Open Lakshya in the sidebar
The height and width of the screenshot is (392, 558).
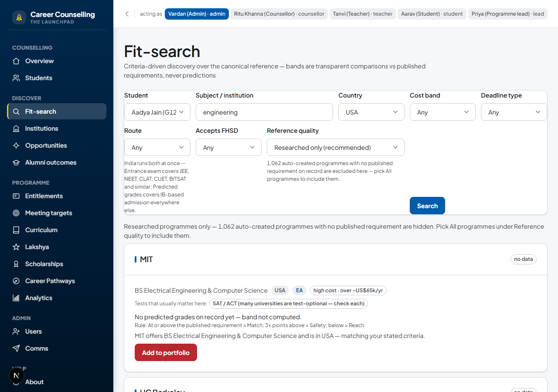pyautogui.click(x=57, y=247)
